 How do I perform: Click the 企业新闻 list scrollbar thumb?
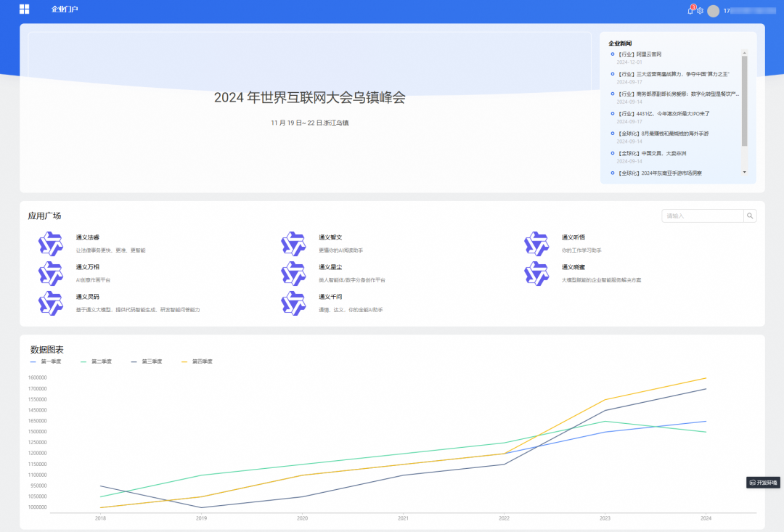[x=745, y=100]
